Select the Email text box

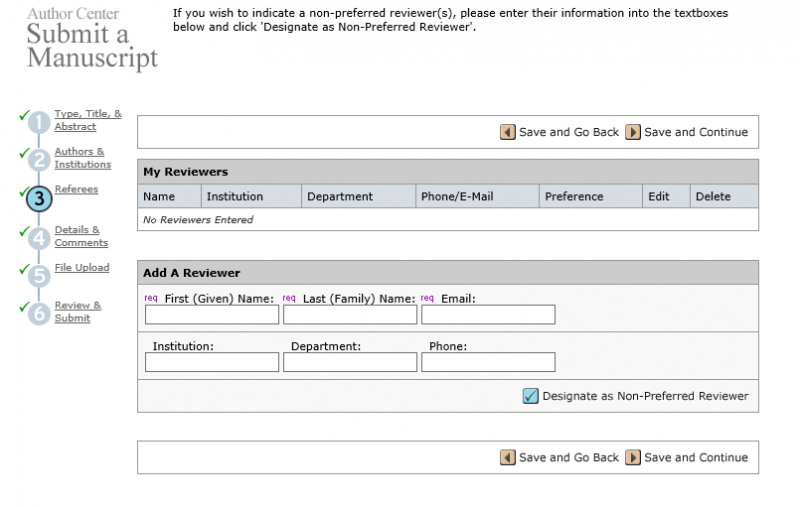tap(488, 315)
